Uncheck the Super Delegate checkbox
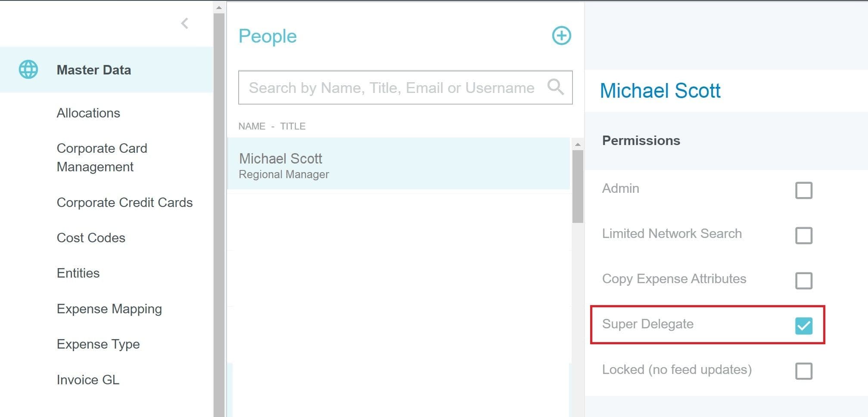 (803, 326)
